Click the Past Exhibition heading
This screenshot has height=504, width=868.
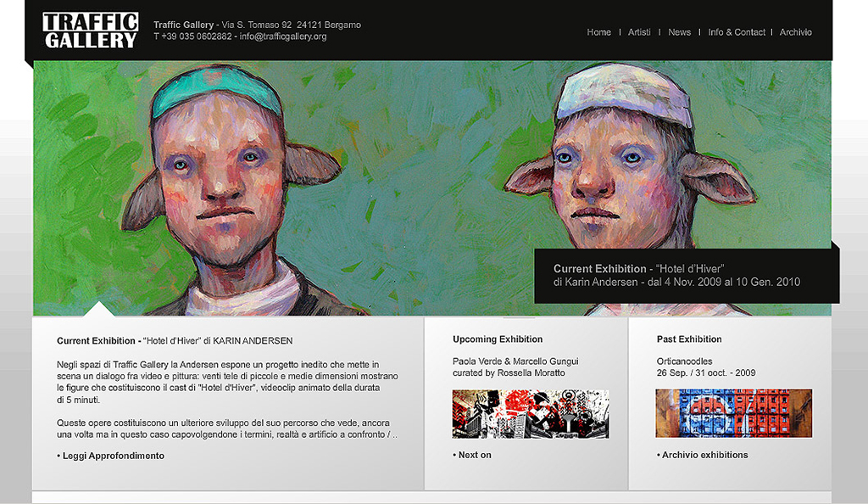[689, 339]
